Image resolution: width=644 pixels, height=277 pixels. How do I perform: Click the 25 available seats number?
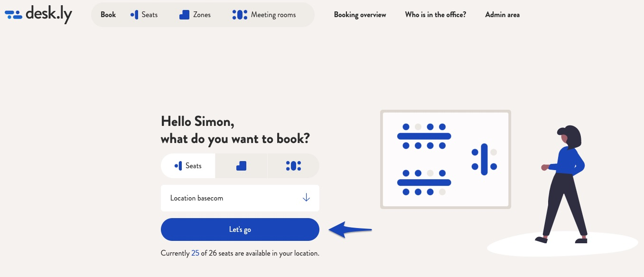(x=195, y=253)
